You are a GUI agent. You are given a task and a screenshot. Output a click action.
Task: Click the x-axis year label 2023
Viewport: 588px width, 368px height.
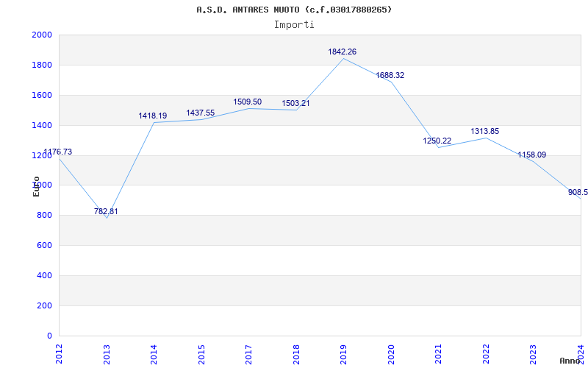[534, 354]
